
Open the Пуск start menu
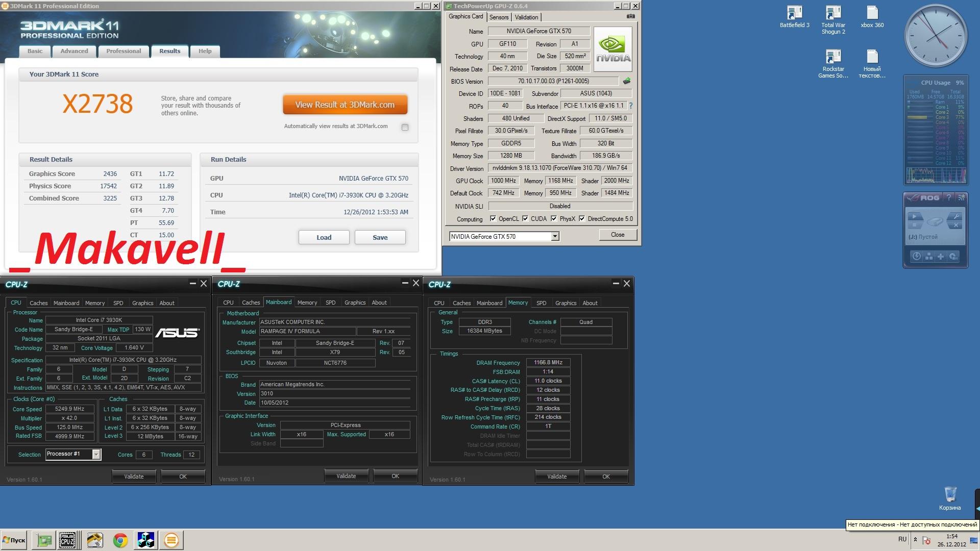click(14, 540)
